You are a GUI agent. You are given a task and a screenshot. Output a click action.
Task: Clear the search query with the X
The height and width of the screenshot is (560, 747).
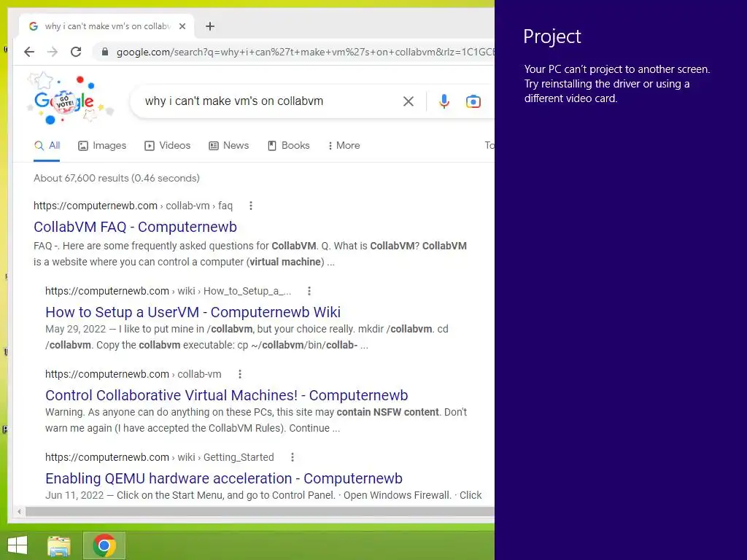[409, 101]
